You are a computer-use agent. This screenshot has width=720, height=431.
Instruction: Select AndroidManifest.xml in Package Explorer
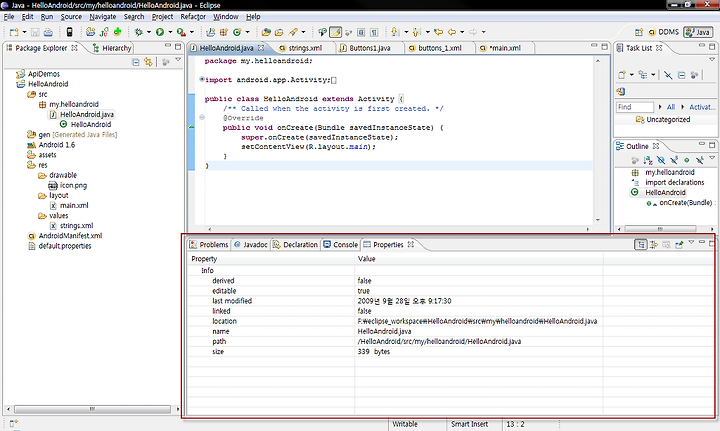(70, 235)
